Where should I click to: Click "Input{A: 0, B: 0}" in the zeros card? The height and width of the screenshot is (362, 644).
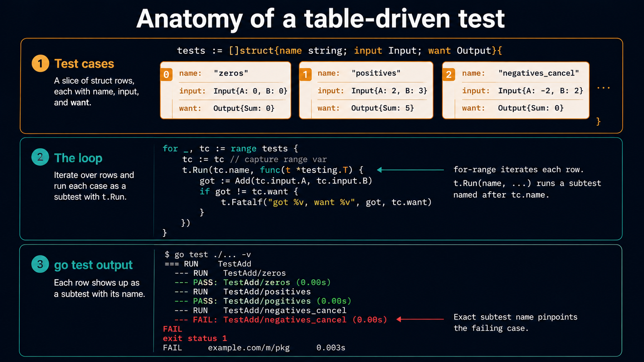coord(250,91)
